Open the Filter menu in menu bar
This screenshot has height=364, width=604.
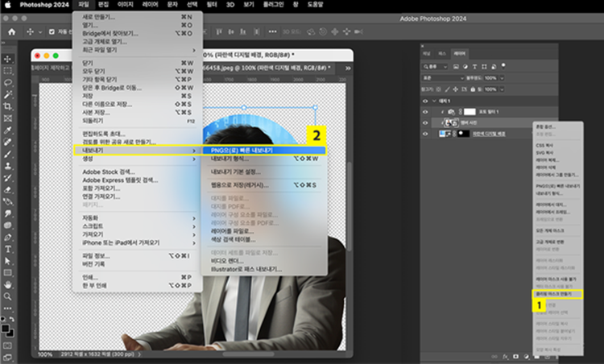coord(212,5)
